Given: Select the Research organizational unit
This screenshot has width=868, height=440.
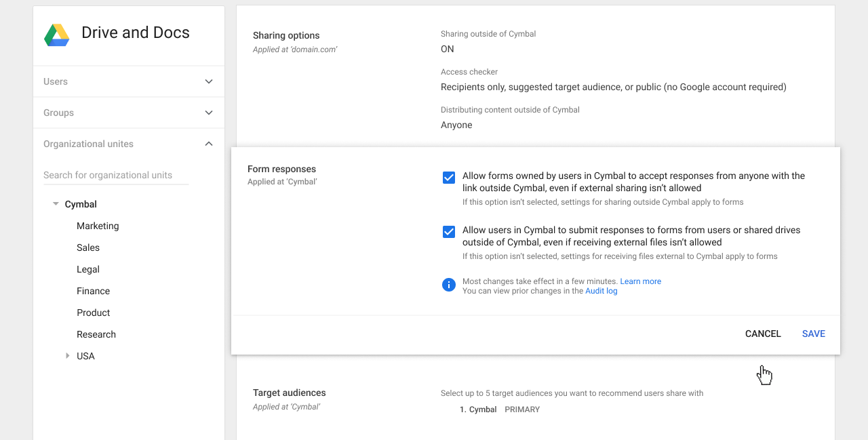Looking at the screenshot, I should 96,334.
